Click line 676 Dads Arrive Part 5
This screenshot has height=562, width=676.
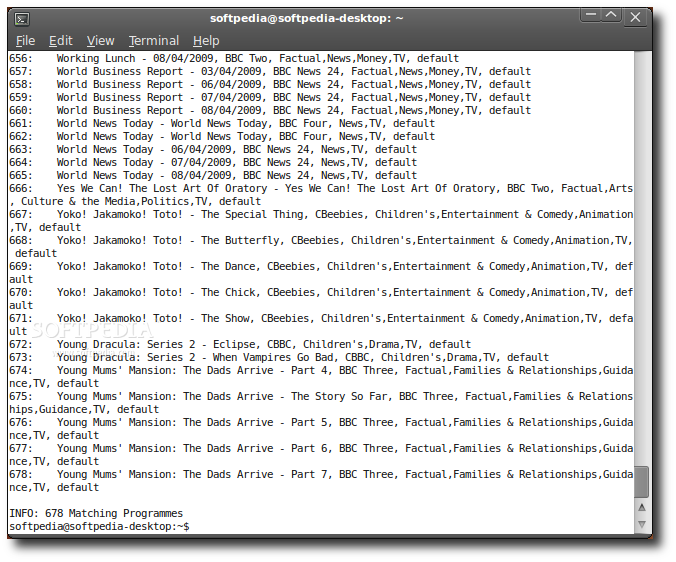click(321, 428)
